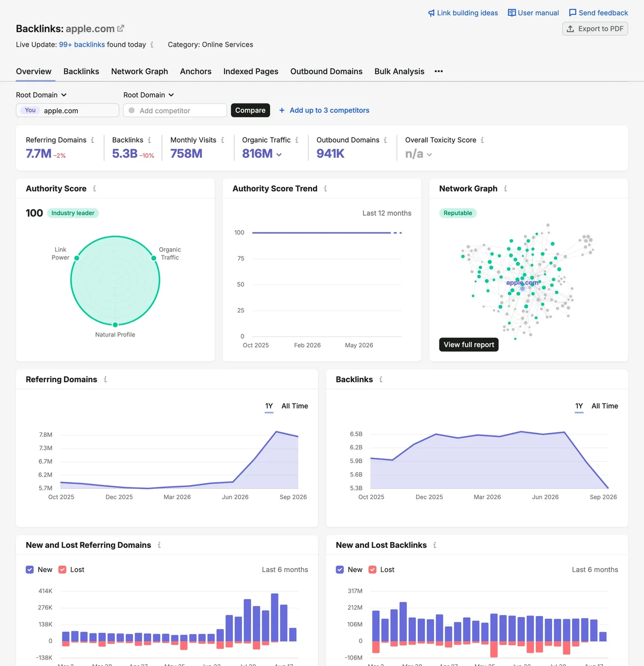Click View full report button

[469, 345]
